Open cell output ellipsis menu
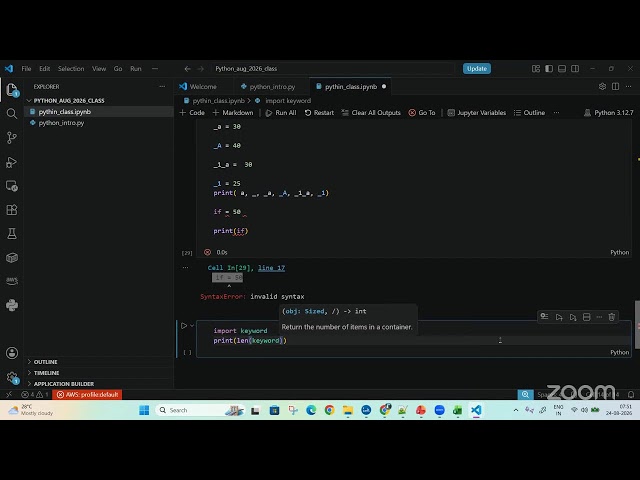Image resolution: width=640 pixels, height=480 pixels. click(x=185, y=268)
